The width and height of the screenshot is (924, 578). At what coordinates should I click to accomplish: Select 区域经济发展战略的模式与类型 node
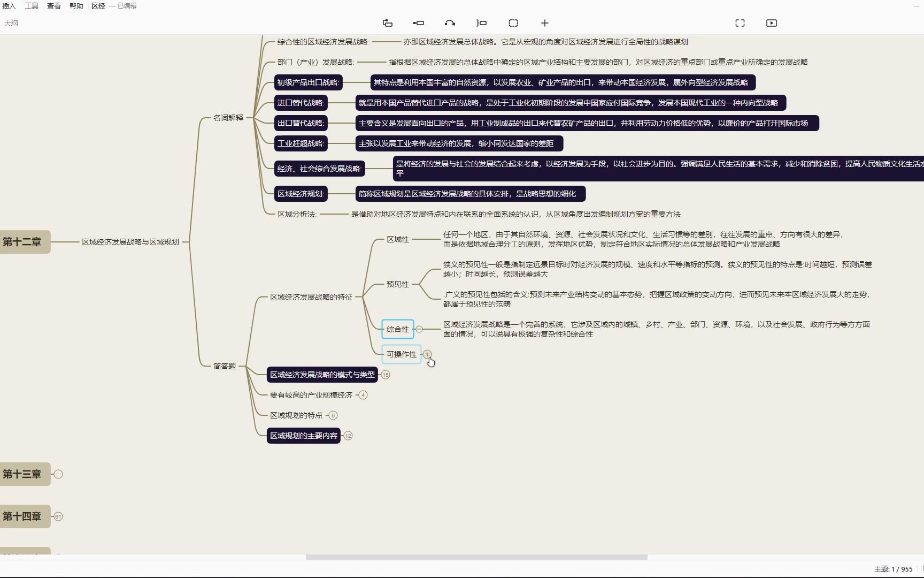click(322, 375)
